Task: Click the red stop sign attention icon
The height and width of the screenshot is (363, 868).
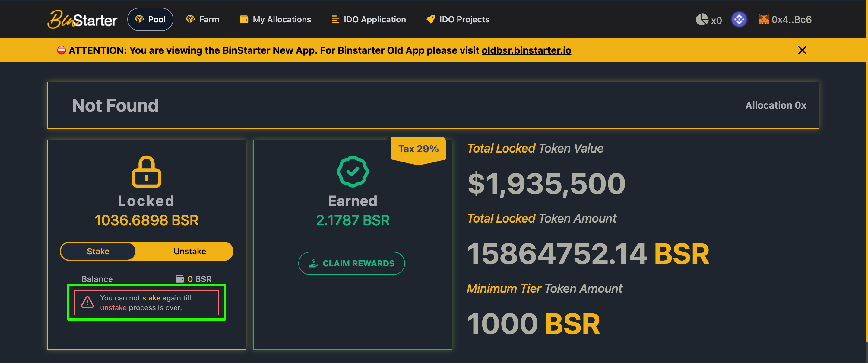Action: pos(61,50)
